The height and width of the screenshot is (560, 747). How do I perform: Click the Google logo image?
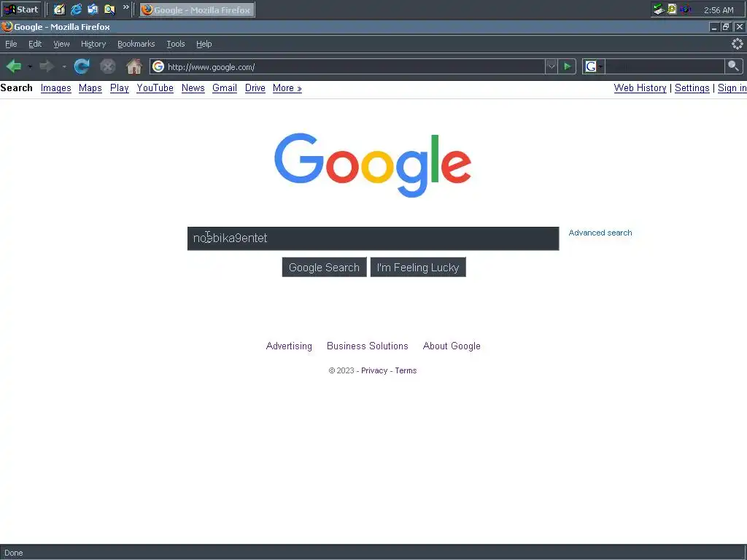(x=373, y=166)
